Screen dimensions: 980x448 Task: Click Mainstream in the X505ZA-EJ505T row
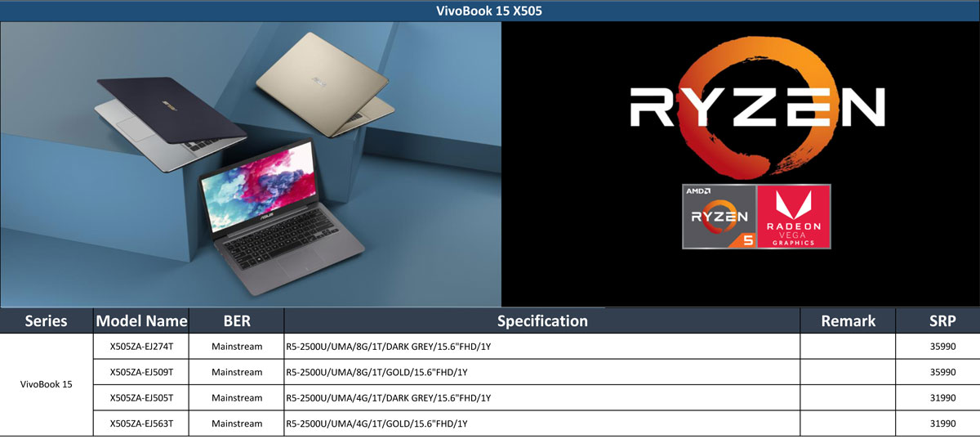(x=236, y=397)
